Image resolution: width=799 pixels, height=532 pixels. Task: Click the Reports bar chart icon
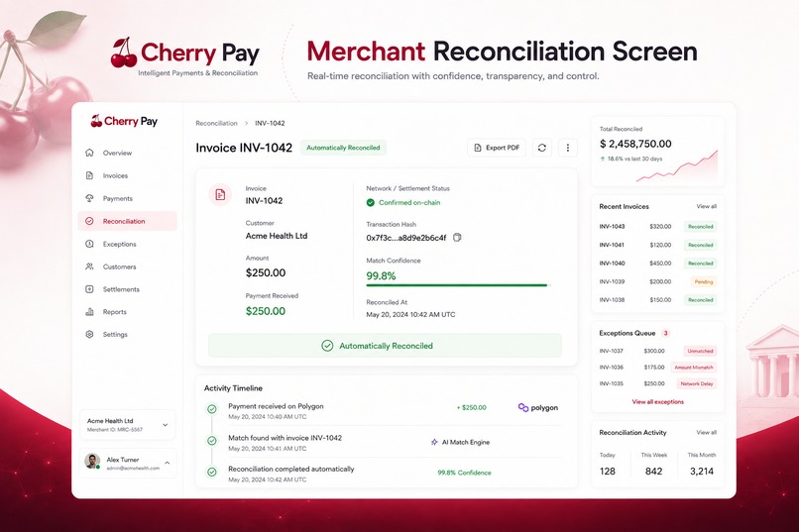[89, 311]
